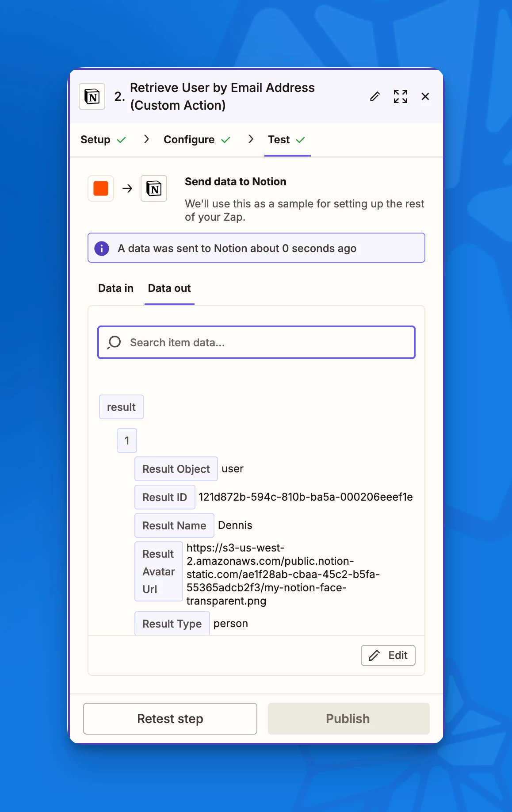This screenshot has width=512, height=812.
Task: Switch to the Data in tab
Action: (x=116, y=288)
